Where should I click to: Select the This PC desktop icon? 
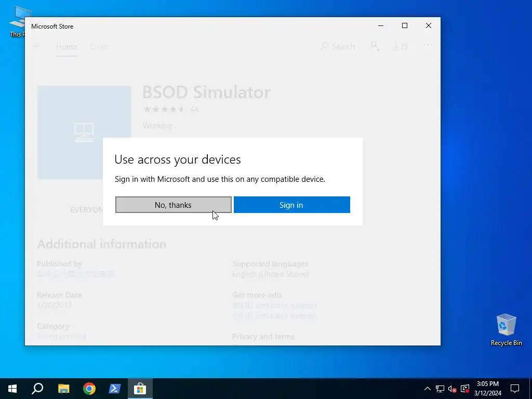coord(17,21)
